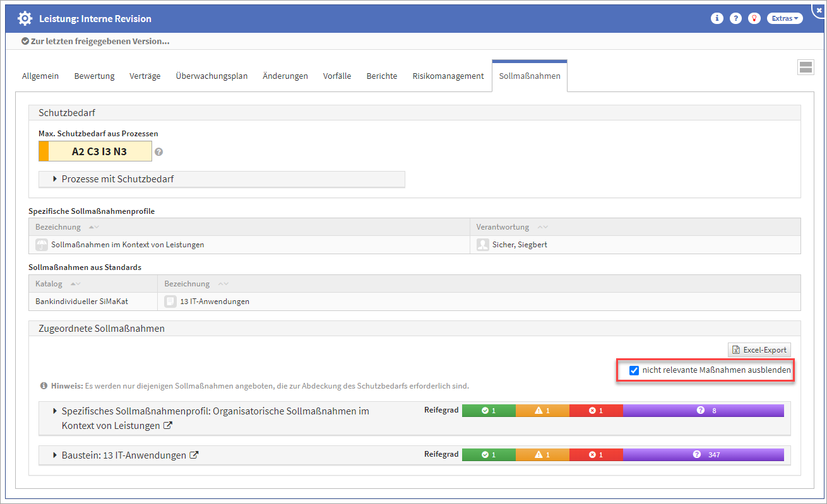Click the red lightbulb tips icon
The width and height of the screenshot is (827, 504).
(x=754, y=18)
